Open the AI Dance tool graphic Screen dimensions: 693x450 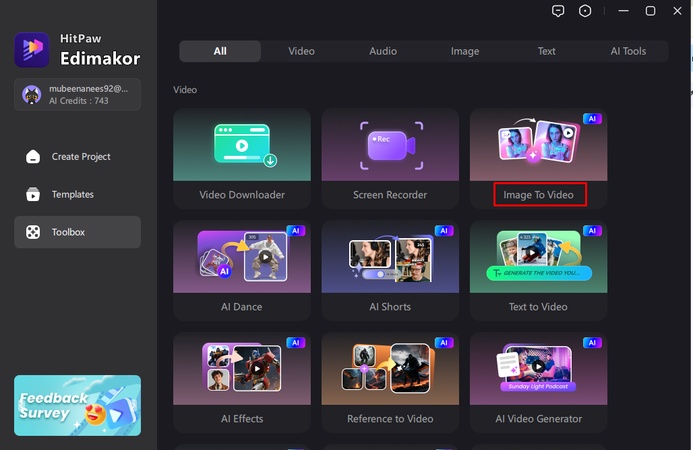coord(242,257)
